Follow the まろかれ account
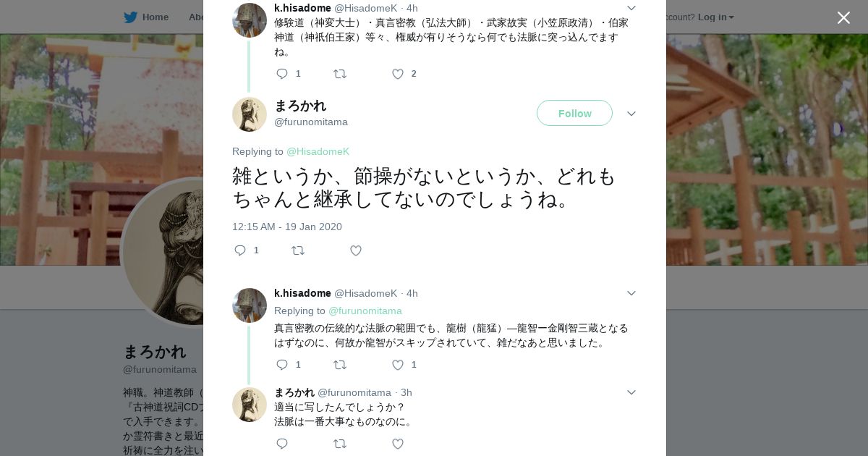 [x=574, y=113]
